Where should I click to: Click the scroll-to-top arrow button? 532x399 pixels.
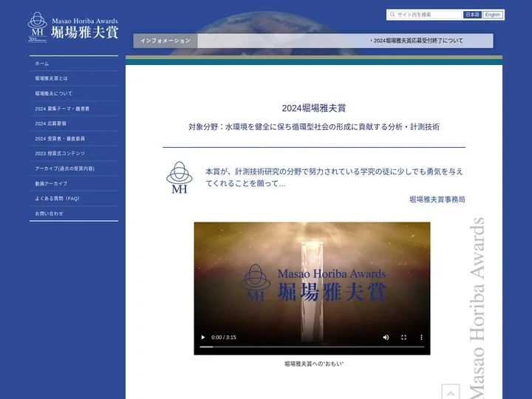click(451, 392)
